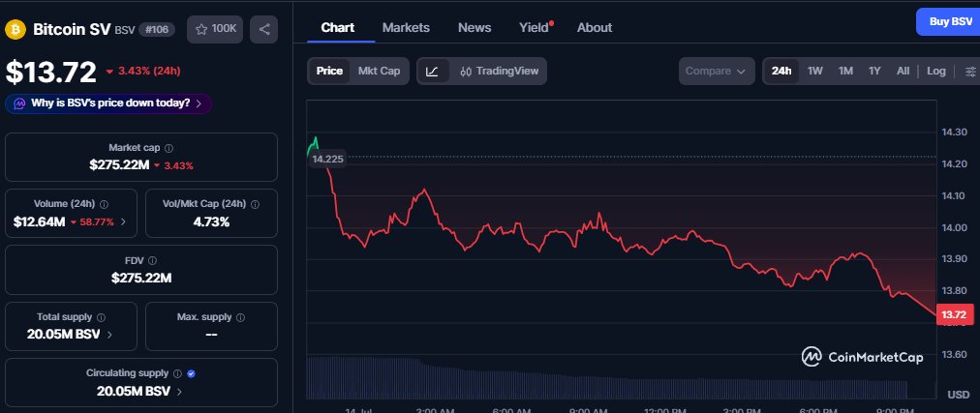Open the Markets tab
The image size is (980, 413).
407,27
